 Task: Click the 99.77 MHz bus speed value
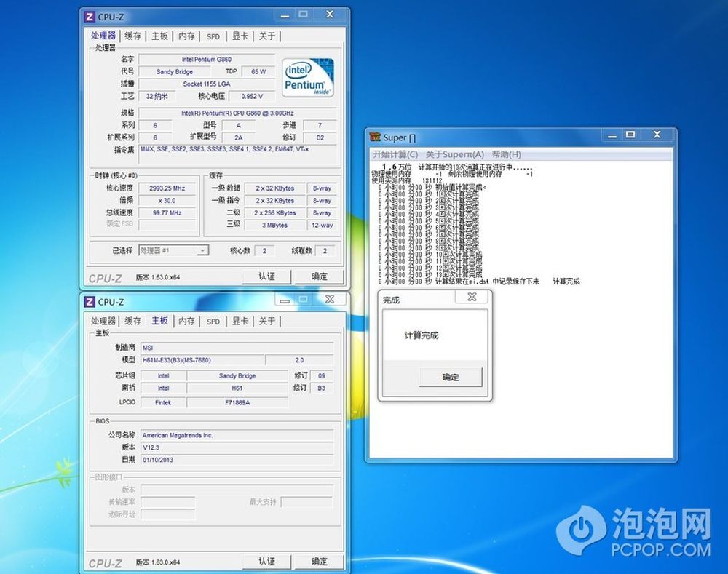pos(167,213)
